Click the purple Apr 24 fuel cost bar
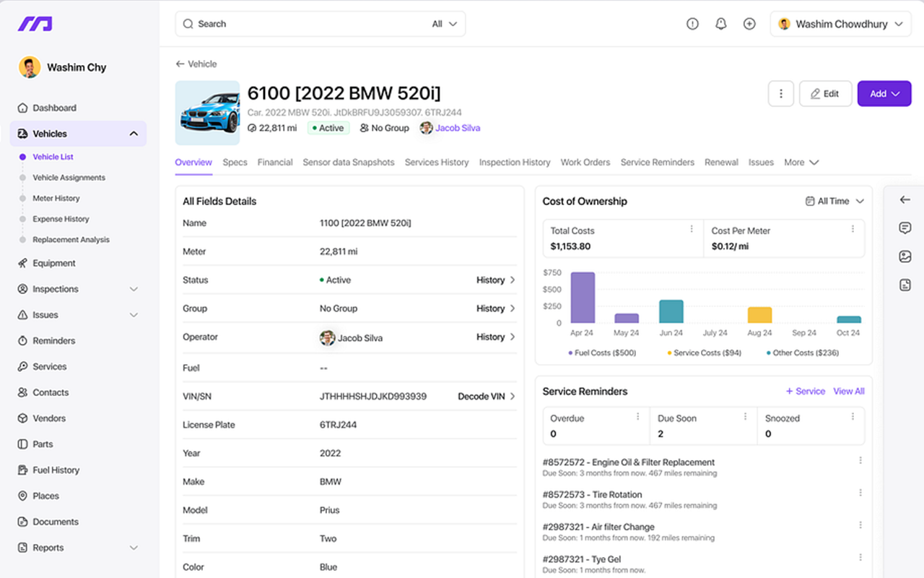The image size is (924, 578). coord(583,298)
